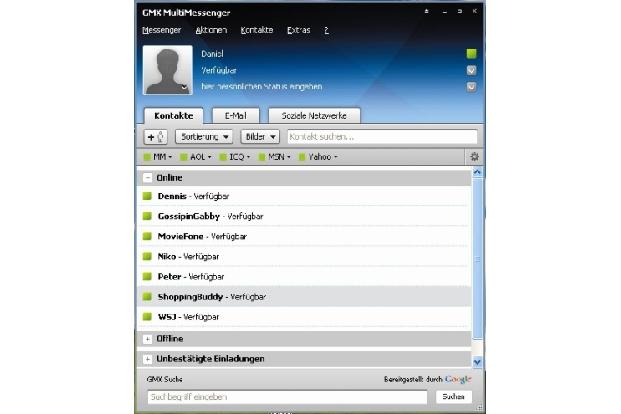Click the green status square beside Daniel

click(x=471, y=53)
